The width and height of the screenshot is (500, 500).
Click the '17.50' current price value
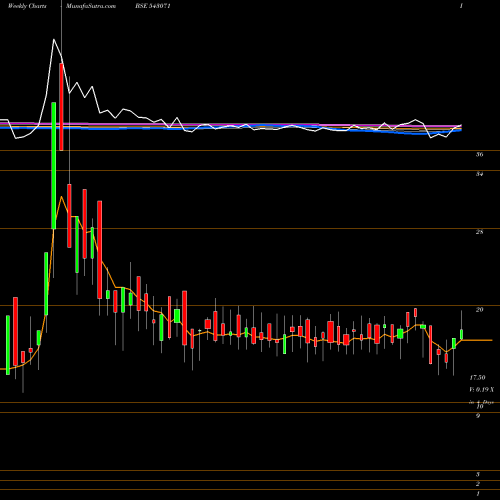coord(477,378)
